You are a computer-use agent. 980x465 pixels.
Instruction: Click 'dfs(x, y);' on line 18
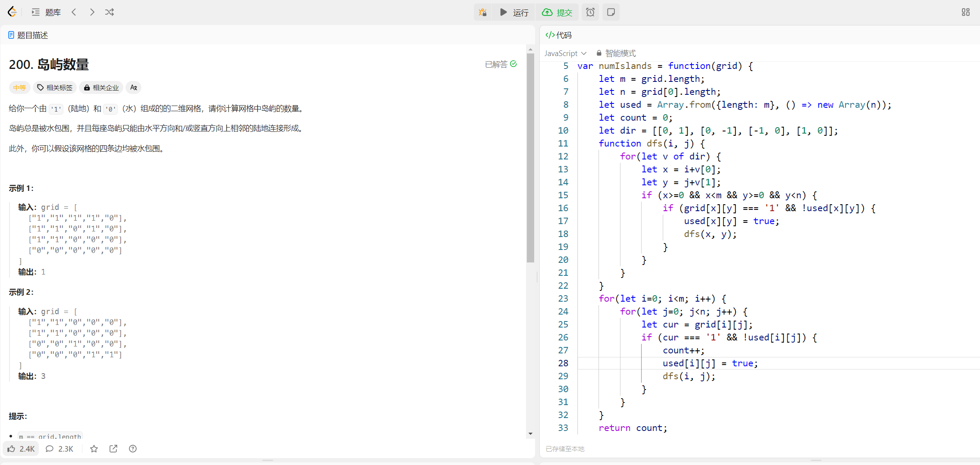point(710,234)
